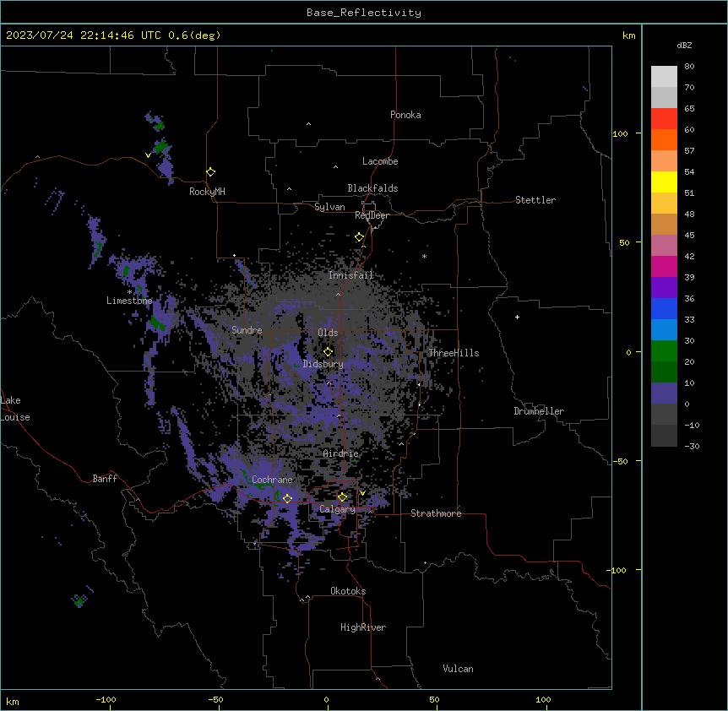Click the 50 tick on the horizontal axis
Screen dimensions: 728x711
(x=434, y=700)
